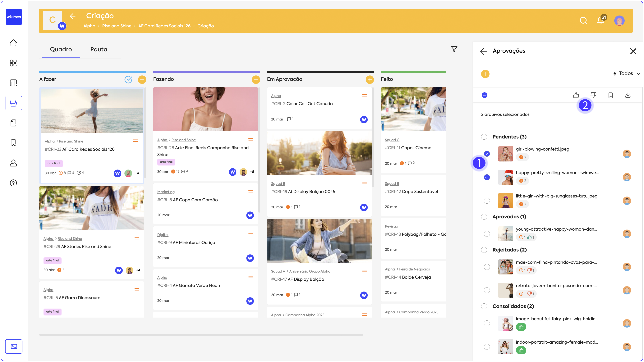Add card with plus in Fazendo column
Viewport: 644px width, 362px height.
[256, 80]
